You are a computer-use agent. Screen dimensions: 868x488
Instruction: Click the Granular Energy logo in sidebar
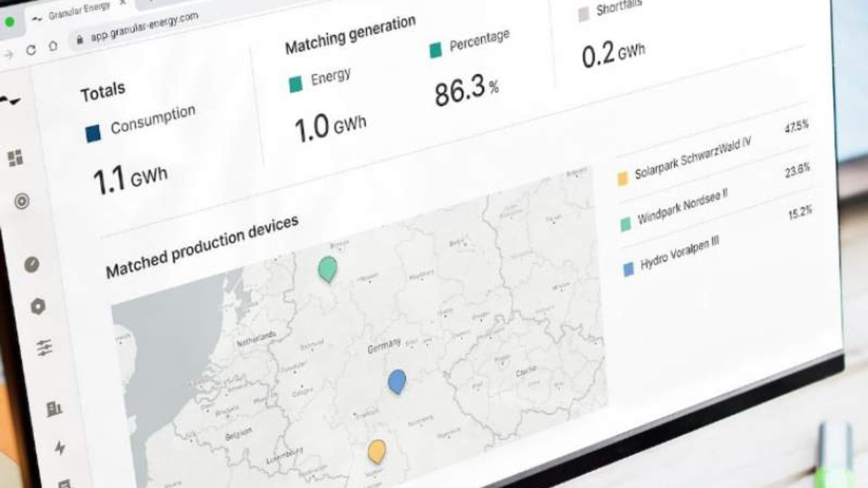coord(10,101)
